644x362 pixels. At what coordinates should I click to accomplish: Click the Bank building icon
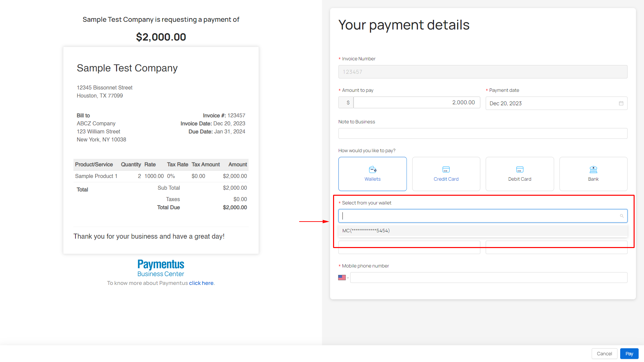(x=593, y=170)
